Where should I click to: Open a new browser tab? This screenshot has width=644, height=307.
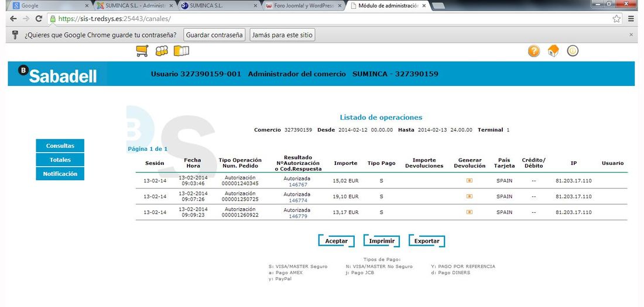tap(439, 6)
